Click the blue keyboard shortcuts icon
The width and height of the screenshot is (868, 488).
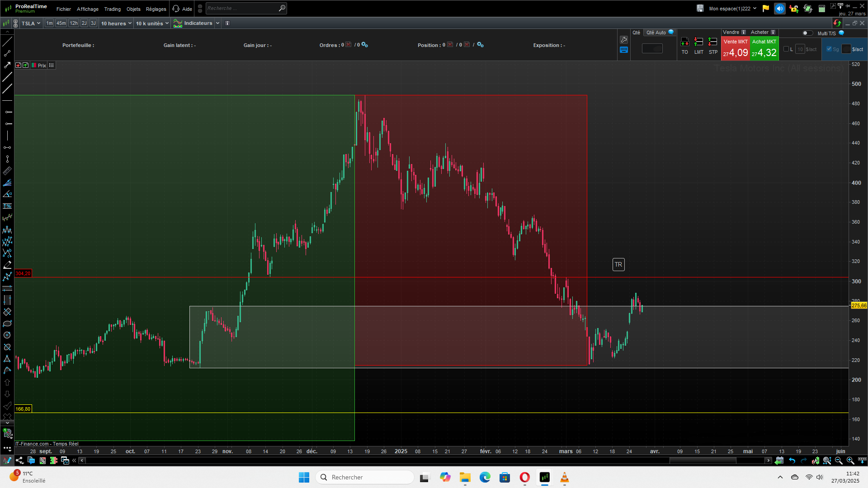click(x=624, y=50)
